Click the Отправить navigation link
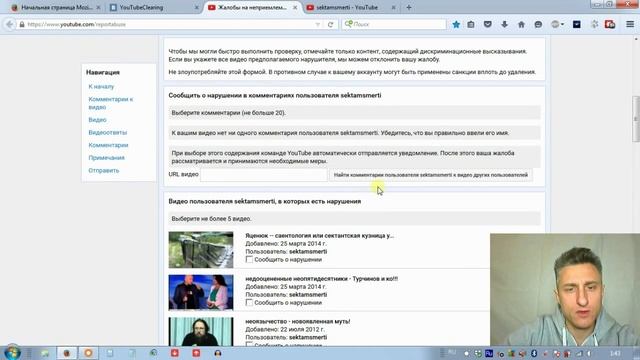Image resolution: width=640 pixels, height=360 pixels. [x=104, y=170]
